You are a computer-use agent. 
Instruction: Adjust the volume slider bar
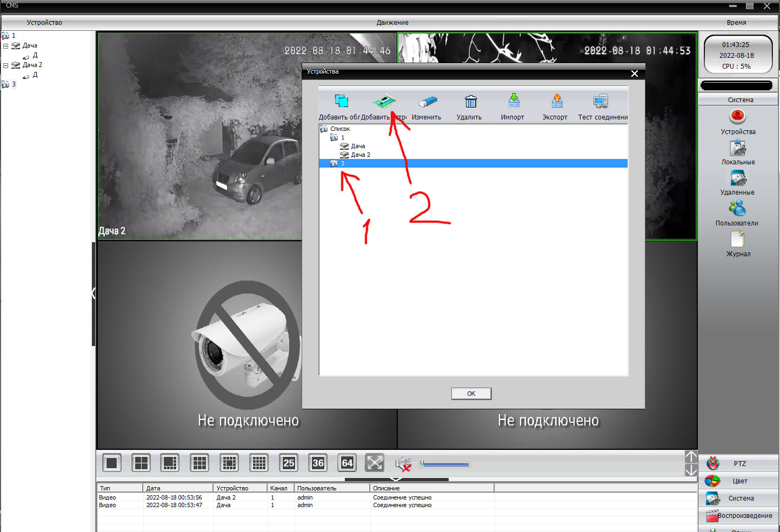click(444, 464)
